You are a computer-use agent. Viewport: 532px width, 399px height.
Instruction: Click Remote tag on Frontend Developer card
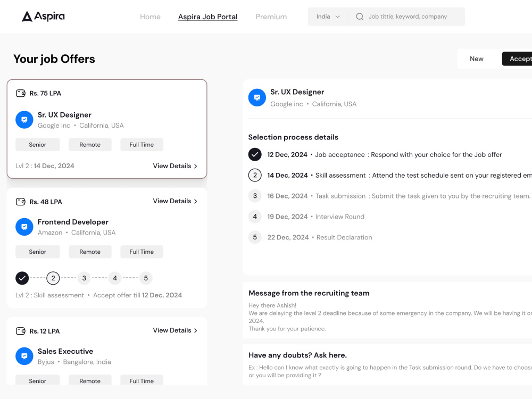coord(90,252)
